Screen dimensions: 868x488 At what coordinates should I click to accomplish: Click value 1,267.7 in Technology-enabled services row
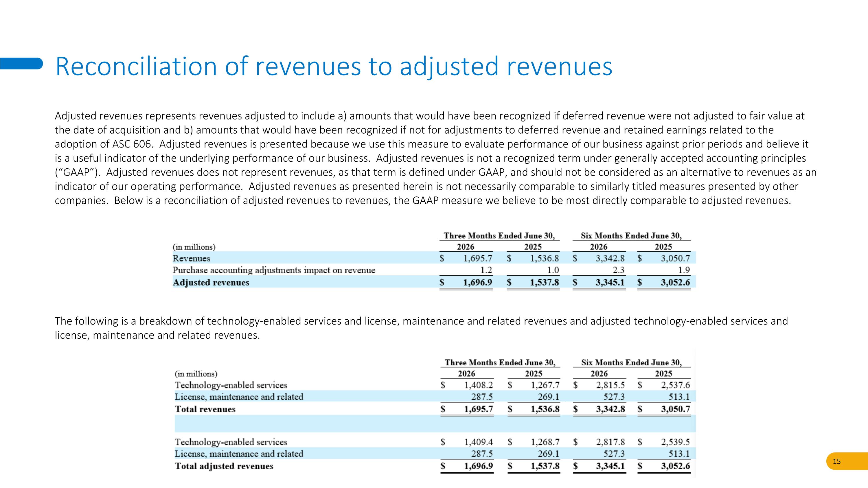[545, 385]
